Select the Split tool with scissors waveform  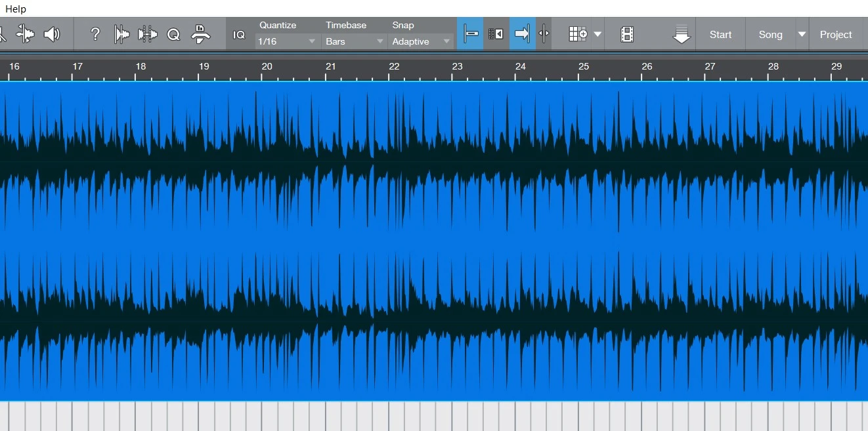pos(26,34)
